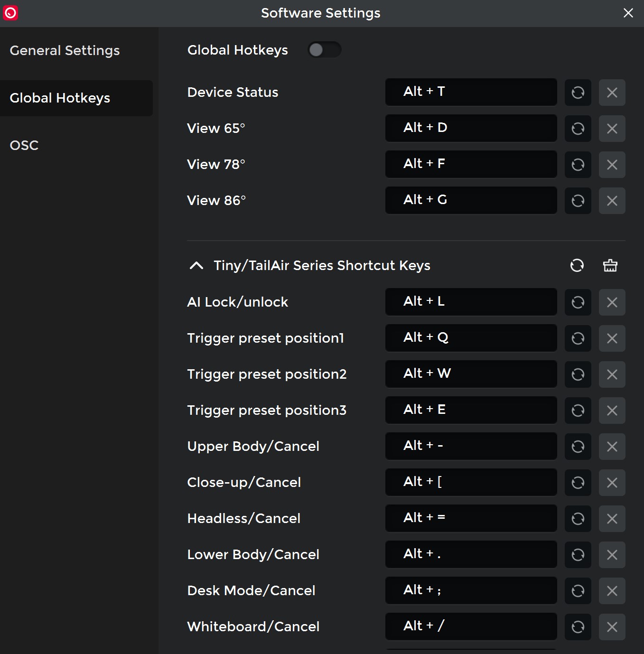Clear the Headless/Cancel hotkey
Viewport: 644px width, 654px height.
tap(612, 519)
